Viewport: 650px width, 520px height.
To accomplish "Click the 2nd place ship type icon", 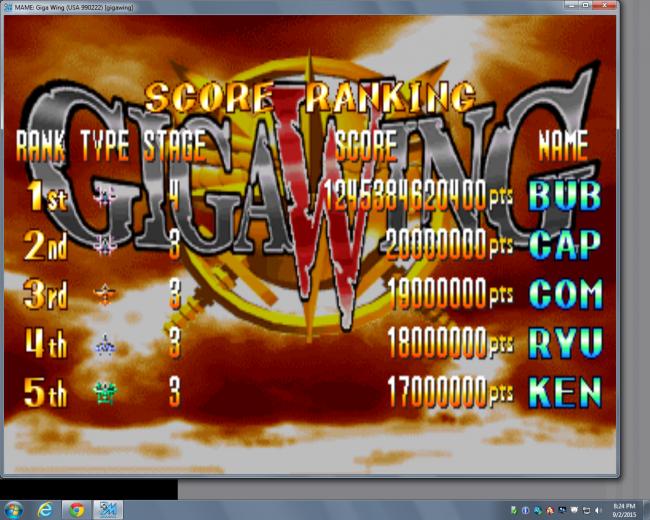I will pyautogui.click(x=105, y=245).
